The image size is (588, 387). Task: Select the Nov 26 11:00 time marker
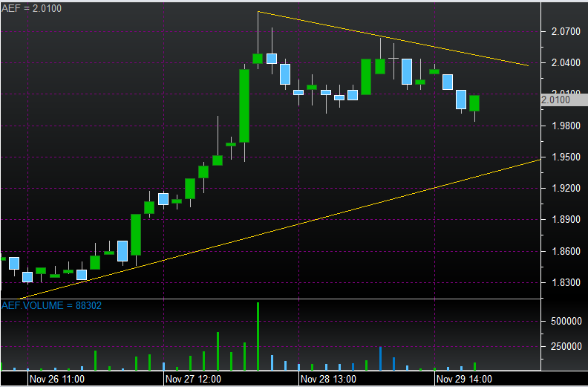coord(56,379)
